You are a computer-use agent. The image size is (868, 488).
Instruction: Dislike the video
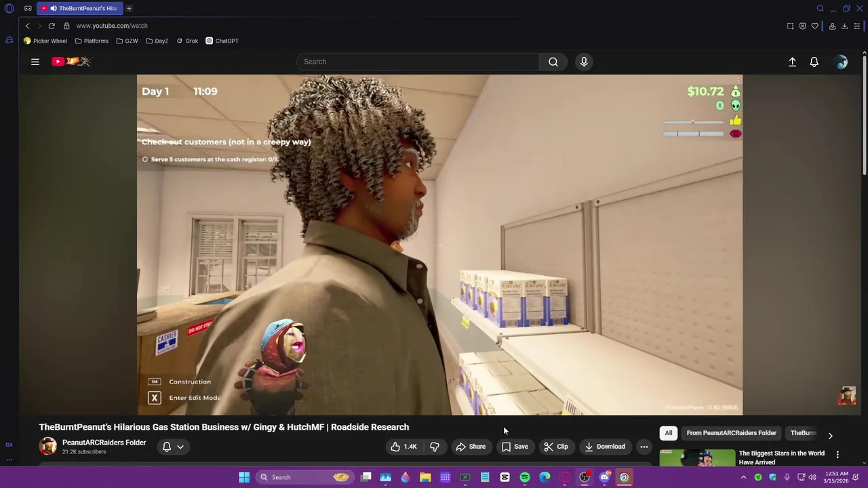click(x=435, y=447)
